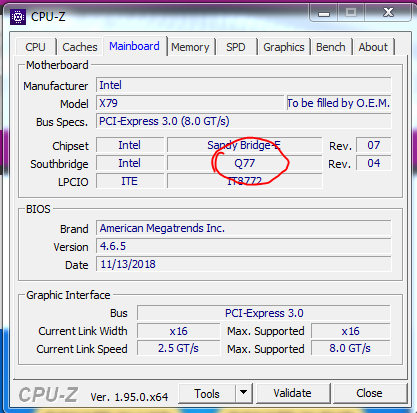Minimize the CPU-Z window

pyautogui.click(x=324, y=13)
